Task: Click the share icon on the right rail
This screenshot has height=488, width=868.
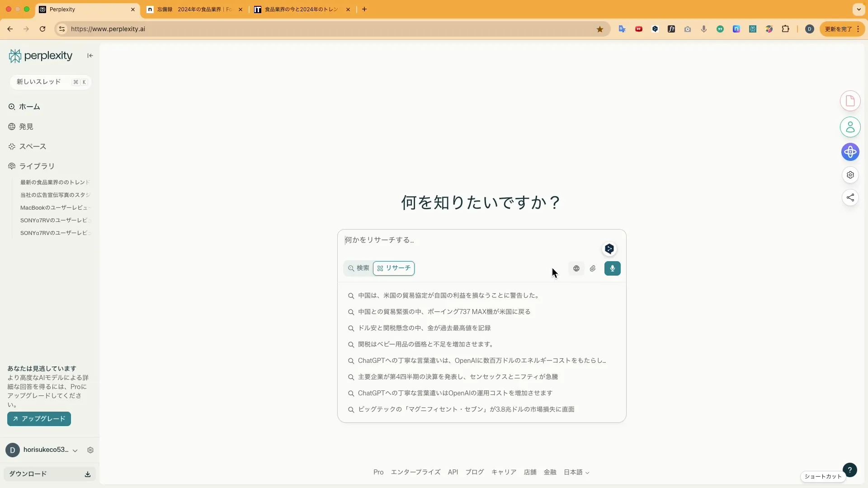Action: [x=850, y=197]
